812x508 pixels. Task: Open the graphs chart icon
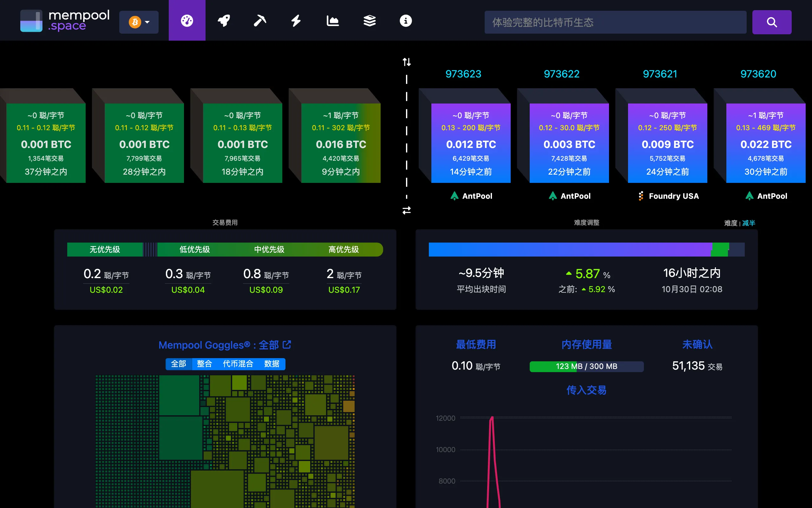coord(332,21)
